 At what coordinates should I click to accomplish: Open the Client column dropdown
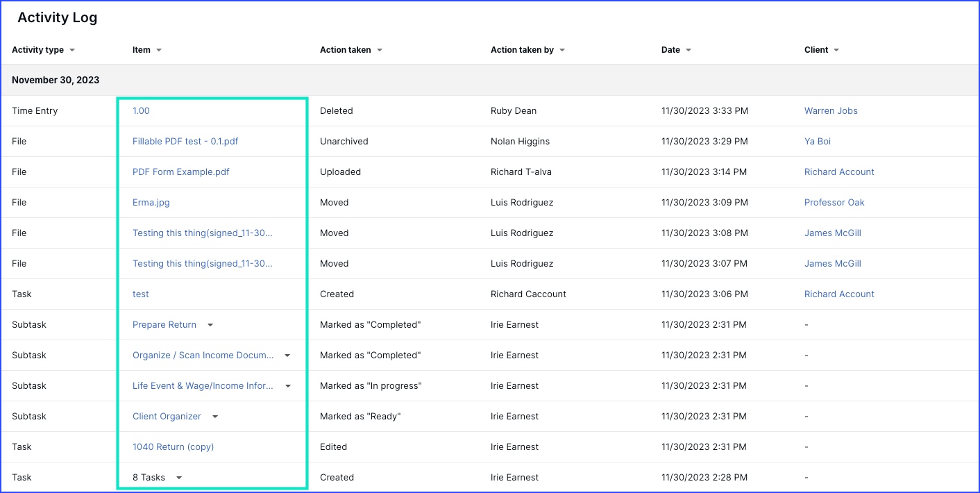tap(836, 50)
